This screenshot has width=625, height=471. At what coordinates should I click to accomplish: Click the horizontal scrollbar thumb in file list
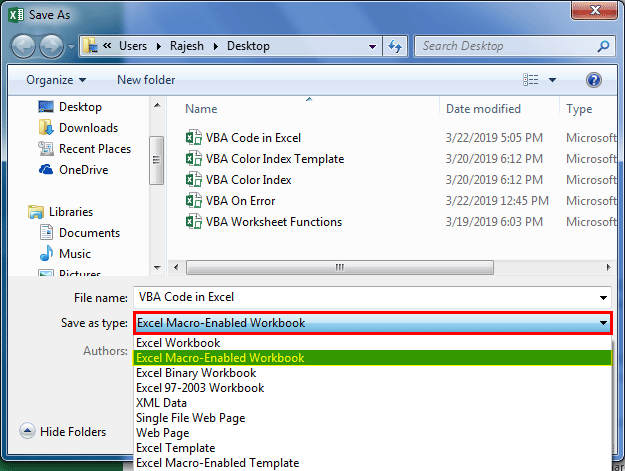340,267
